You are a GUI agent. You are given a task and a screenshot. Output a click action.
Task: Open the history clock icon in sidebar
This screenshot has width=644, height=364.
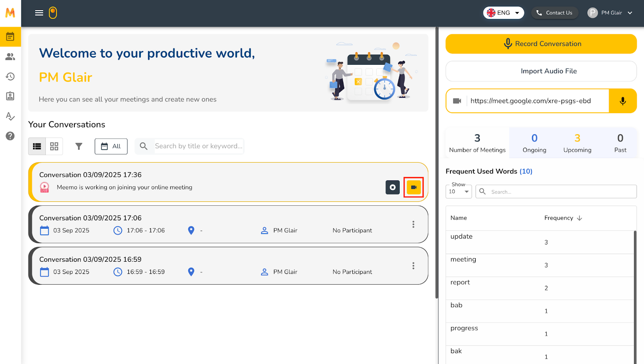pyautogui.click(x=10, y=77)
